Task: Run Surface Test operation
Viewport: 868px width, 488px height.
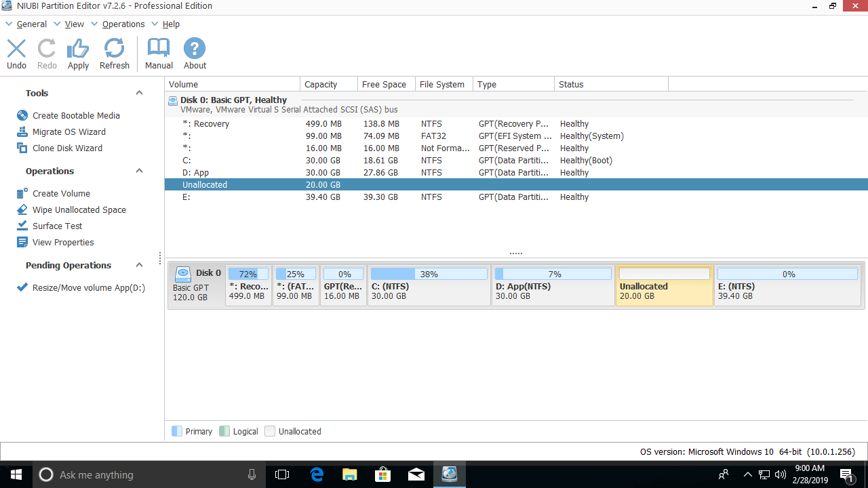Action: click(57, 226)
